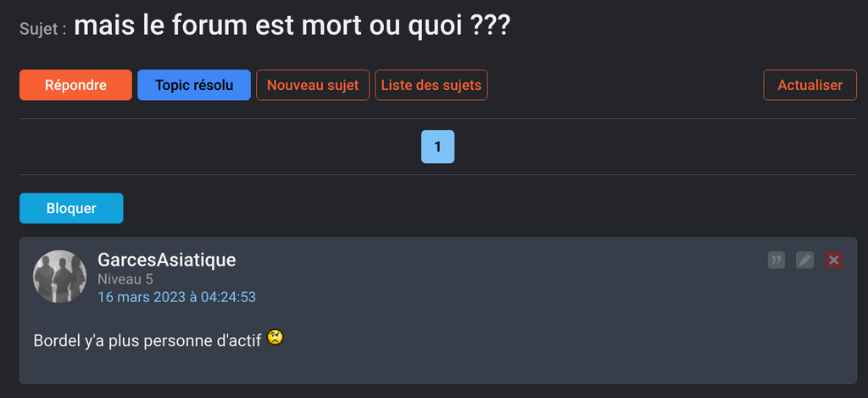
Task: Create a Nouveau sujet
Action: (x=313, y=85)
